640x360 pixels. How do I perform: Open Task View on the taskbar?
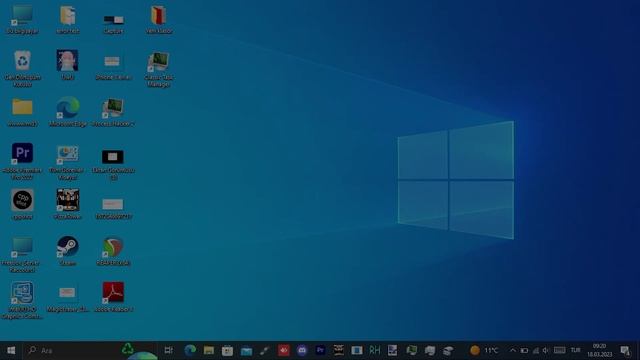[x=168, y=350]
